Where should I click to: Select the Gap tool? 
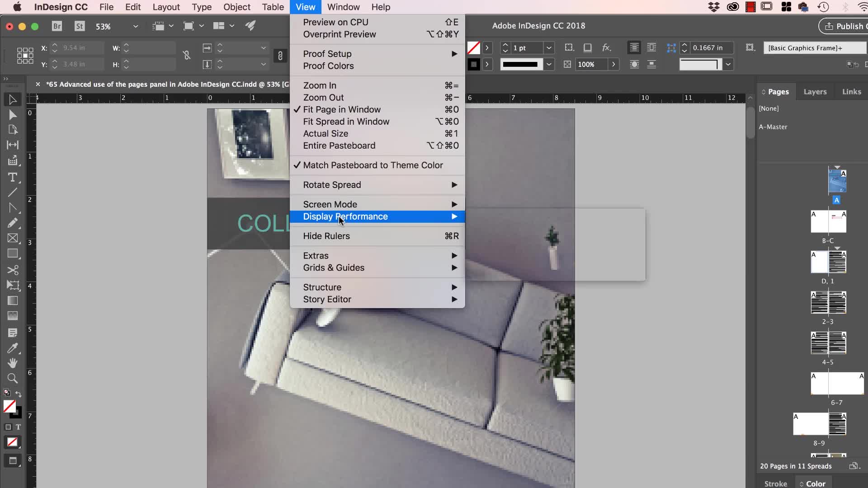(12, 145)
